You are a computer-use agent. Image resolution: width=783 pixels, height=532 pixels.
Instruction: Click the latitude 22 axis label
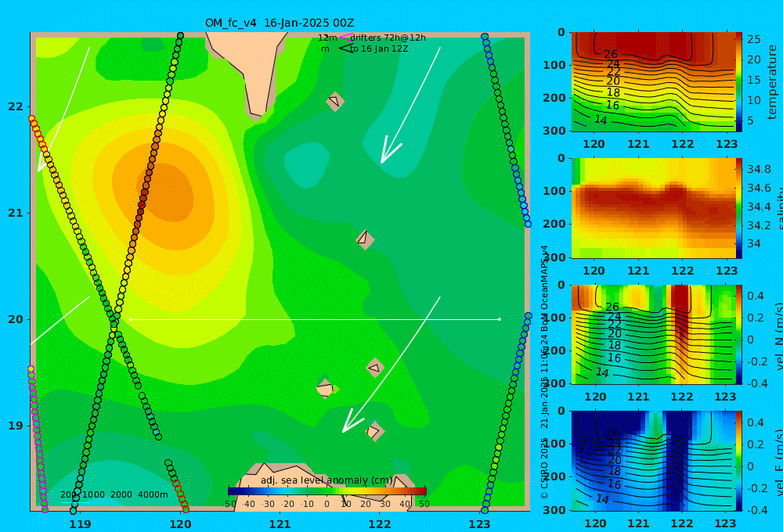(16, 107)
